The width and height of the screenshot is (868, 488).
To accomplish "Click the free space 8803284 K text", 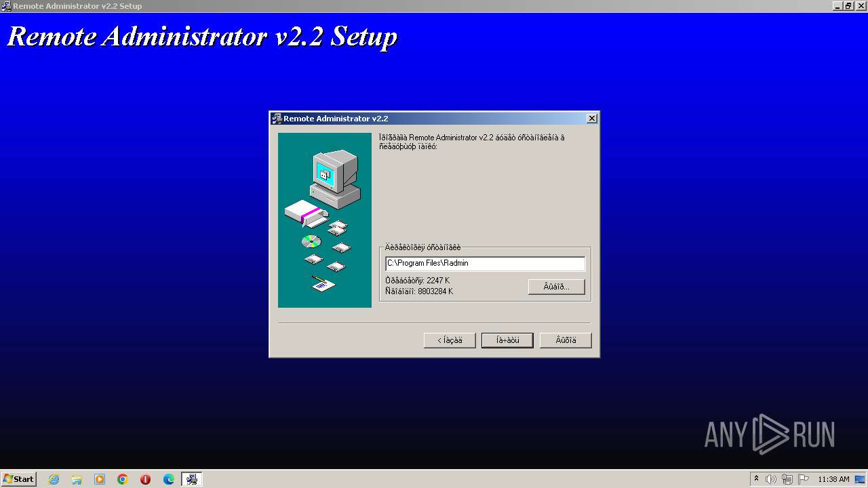I will pos(418,291).
